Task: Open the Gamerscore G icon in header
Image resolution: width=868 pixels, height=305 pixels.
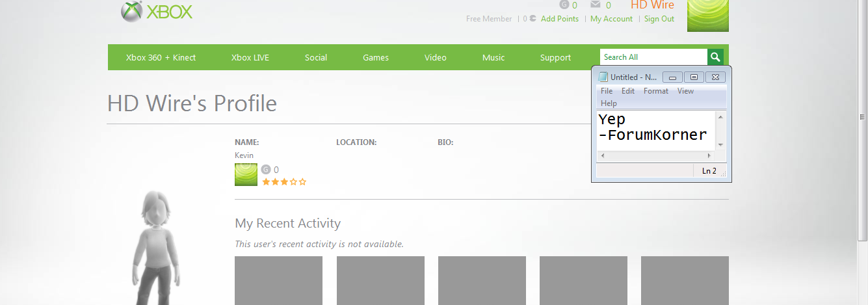Action: [564, 5]
